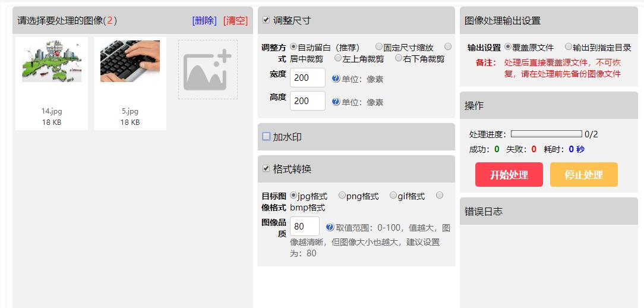Toggle the 调整尺寸 checkbox

tap(266, 20)
